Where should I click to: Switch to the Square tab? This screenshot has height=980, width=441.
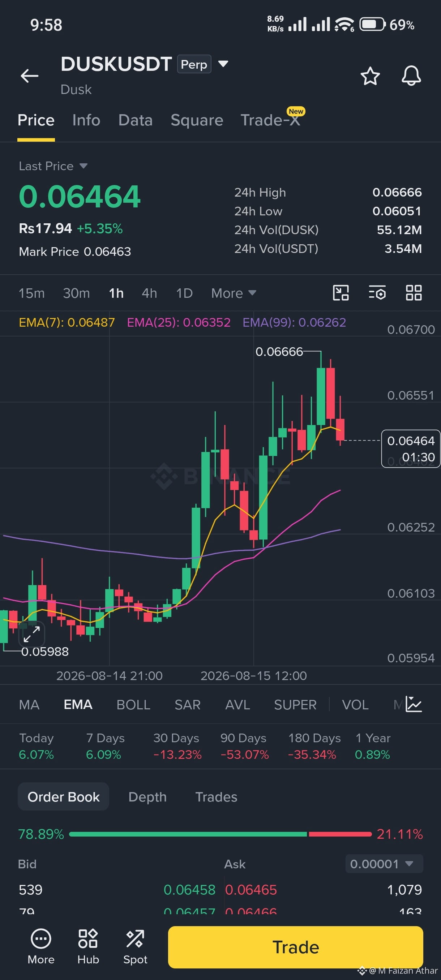coord(197,120)
